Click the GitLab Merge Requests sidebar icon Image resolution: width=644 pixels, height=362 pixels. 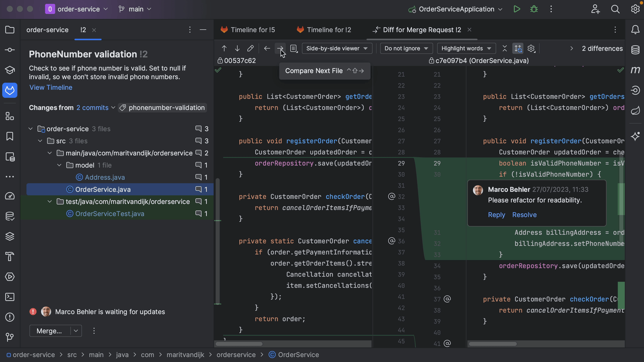pos(10,90)
